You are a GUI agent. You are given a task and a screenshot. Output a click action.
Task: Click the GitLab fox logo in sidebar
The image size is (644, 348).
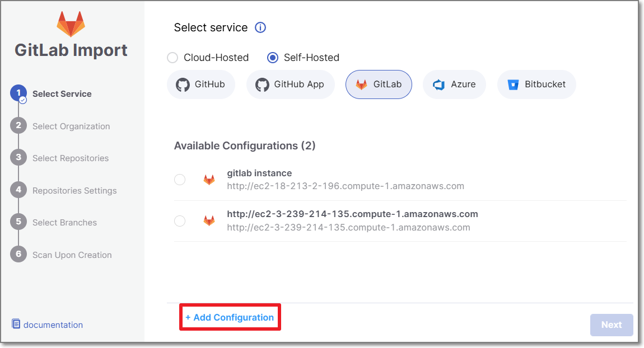[71, 23]
